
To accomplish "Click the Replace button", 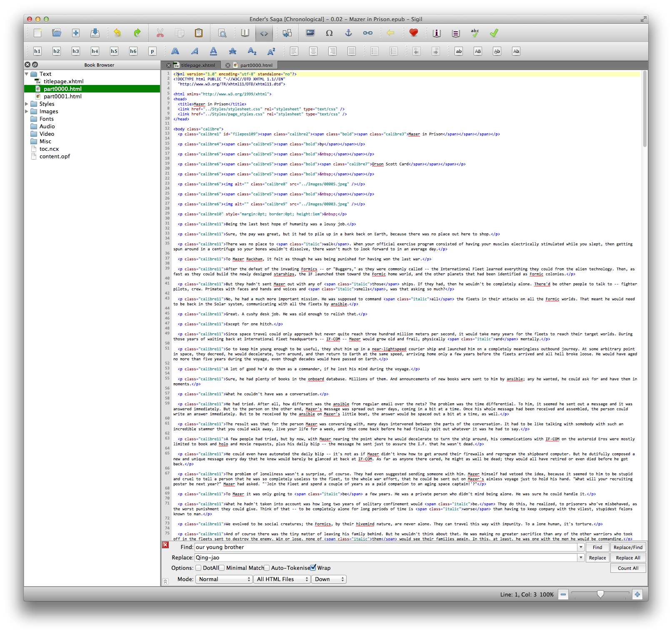I will [x=597, y=558].
